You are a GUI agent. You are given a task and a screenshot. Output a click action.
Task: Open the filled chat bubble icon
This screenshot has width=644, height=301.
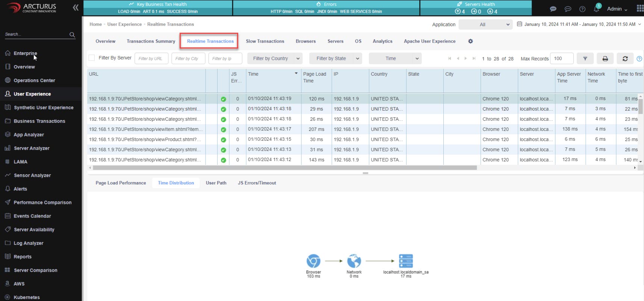pyautogui.click(x=553, y=9)
